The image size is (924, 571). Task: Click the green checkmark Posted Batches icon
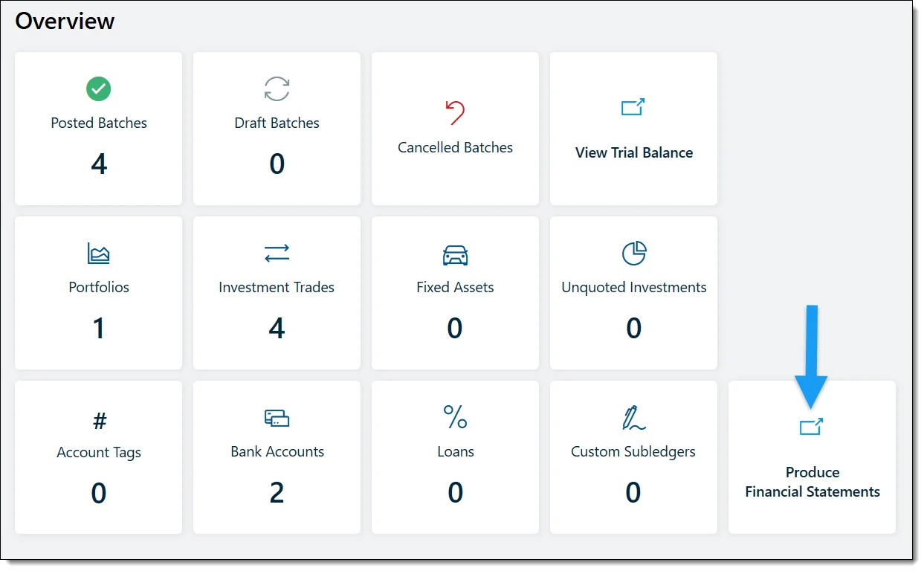click(x=98, y=89)
